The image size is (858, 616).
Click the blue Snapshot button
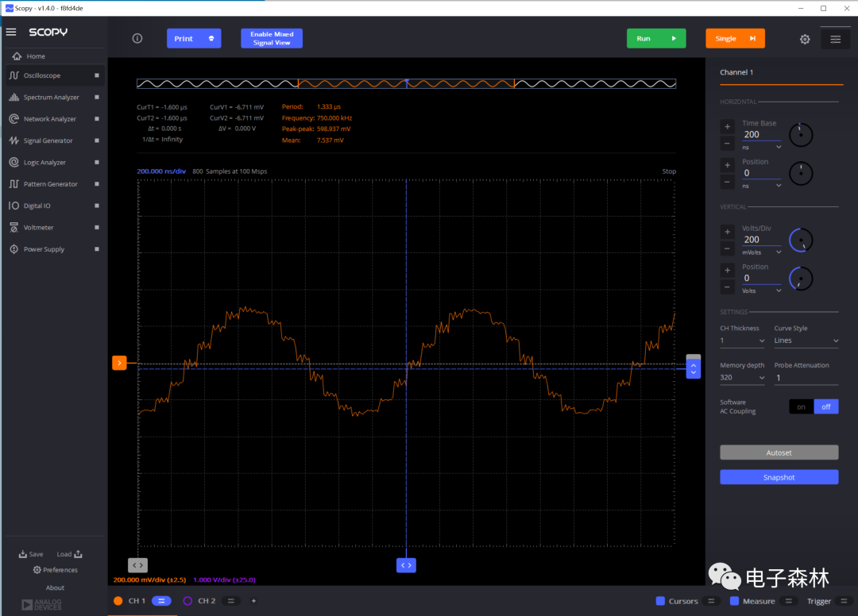point(779,477)
